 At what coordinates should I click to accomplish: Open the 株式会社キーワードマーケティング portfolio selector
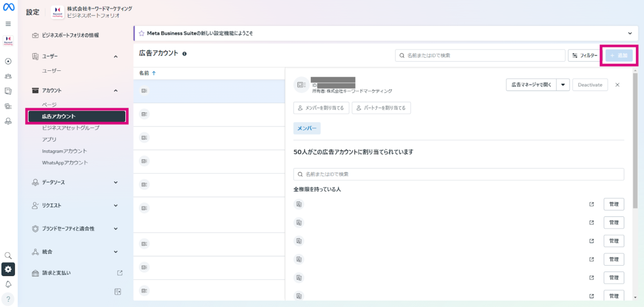92,12
